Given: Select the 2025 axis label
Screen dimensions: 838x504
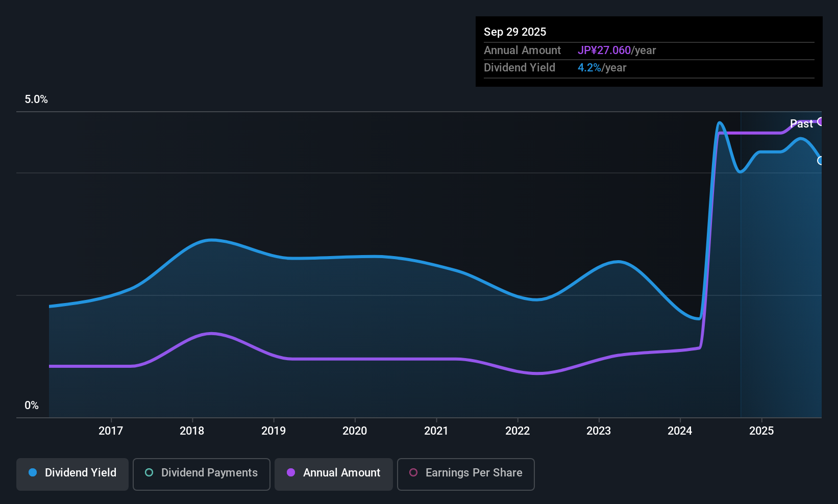Looking at the screenshot, I should coord(762,431).
